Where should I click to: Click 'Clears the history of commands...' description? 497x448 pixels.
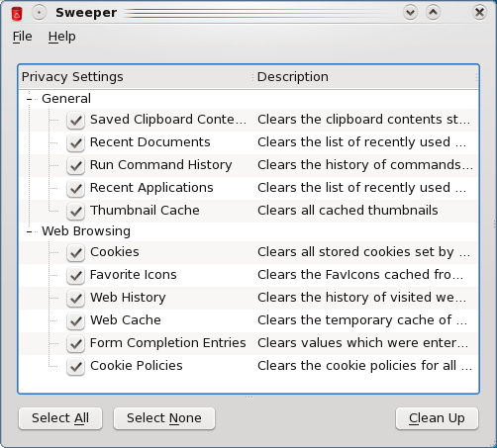(365, 165)
